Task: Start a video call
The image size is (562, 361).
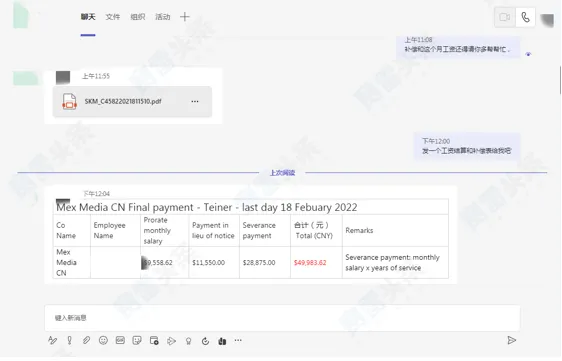Action: pos(505,17)
